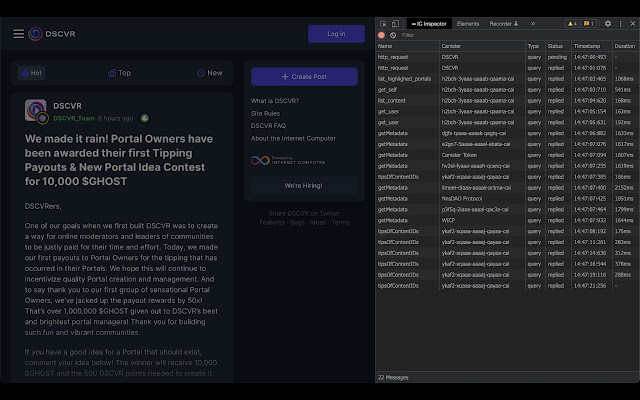Click the green badge icon next to post time
The width and height of the screenshot is (640, 400).
point(144,118)
